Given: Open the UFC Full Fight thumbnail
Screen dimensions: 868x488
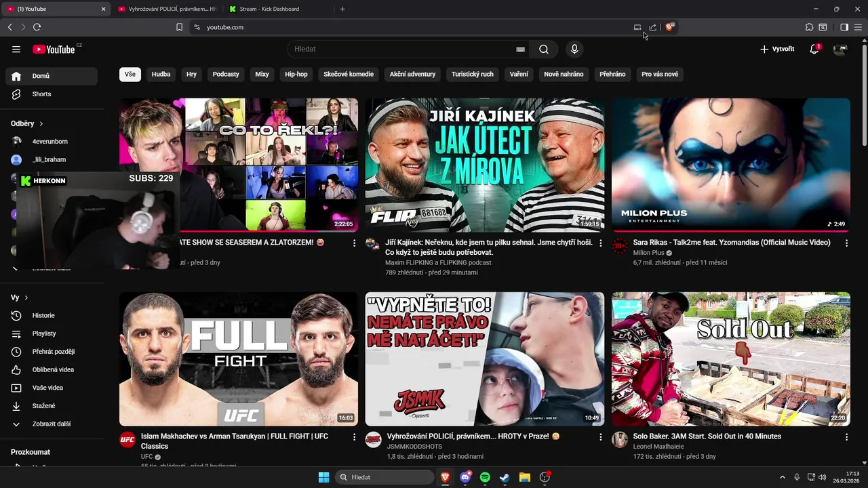Looking at the screenshot, I should pyautogui.click(x=239, y=359).
